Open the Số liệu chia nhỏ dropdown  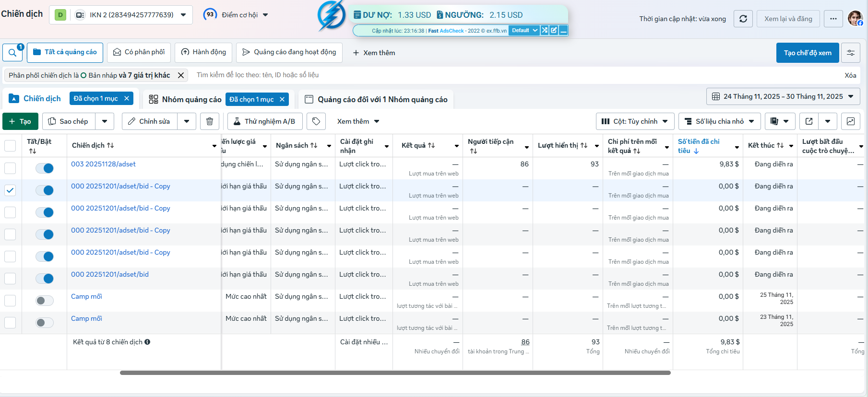coord(720,121)
